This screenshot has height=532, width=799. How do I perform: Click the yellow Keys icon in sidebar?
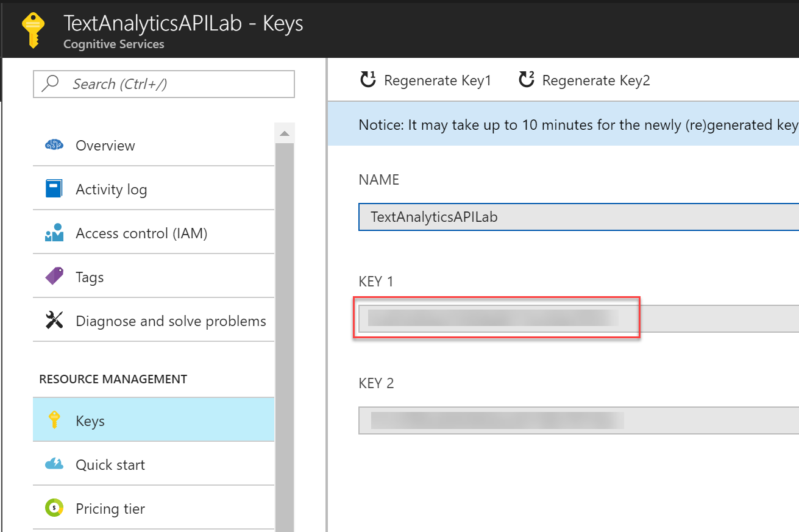click(x=55, y=420)
